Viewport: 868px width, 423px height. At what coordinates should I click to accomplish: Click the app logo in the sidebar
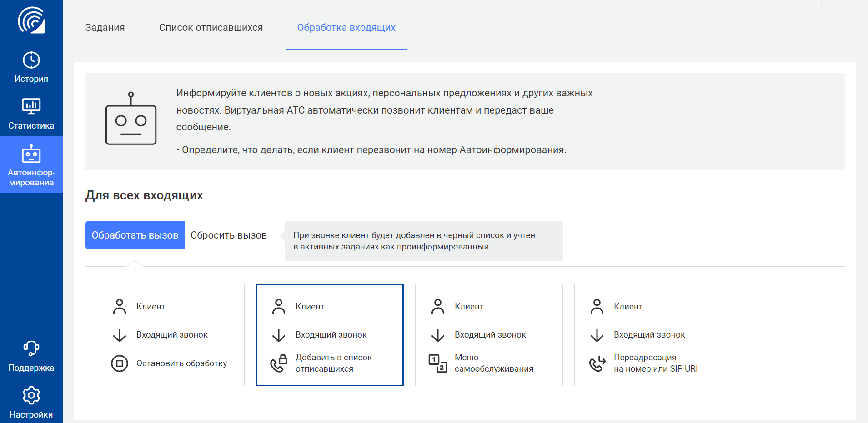point(31,20)
